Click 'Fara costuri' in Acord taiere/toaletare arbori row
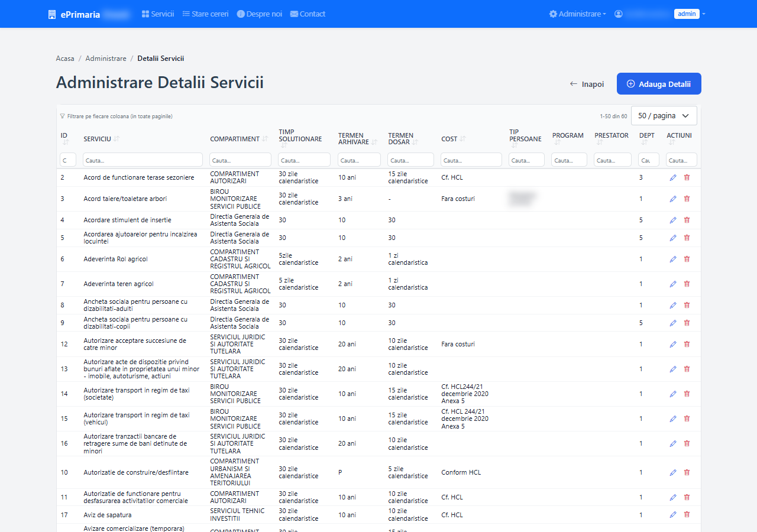The width and height of the screenshot is (757, 532). (x=458, y=199)
